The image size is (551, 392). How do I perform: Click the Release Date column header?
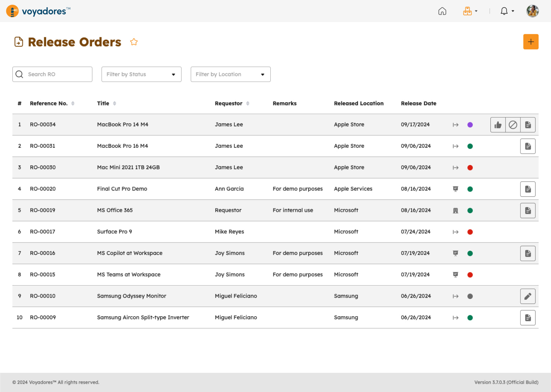point(418,103)
